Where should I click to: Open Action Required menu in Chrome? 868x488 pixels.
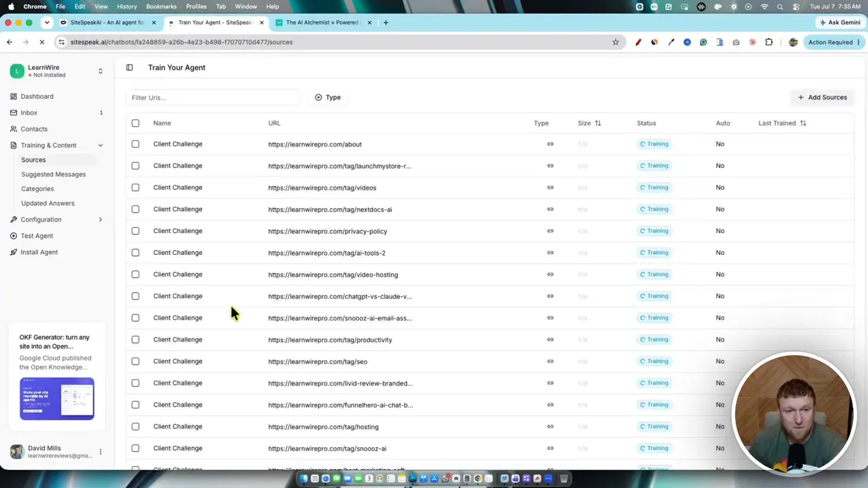click(834, 42)
